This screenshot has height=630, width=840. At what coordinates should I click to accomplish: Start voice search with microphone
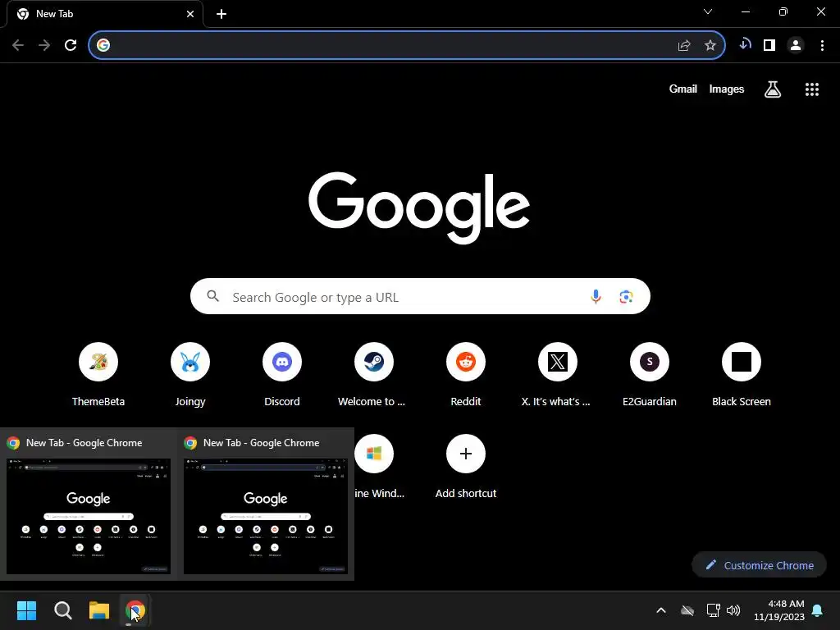pos(596,296)
